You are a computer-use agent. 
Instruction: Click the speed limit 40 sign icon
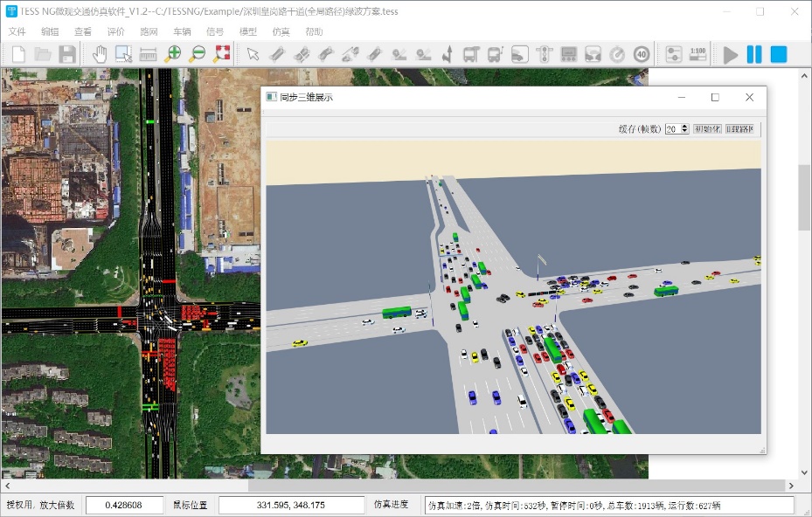(x=641, y=54)
